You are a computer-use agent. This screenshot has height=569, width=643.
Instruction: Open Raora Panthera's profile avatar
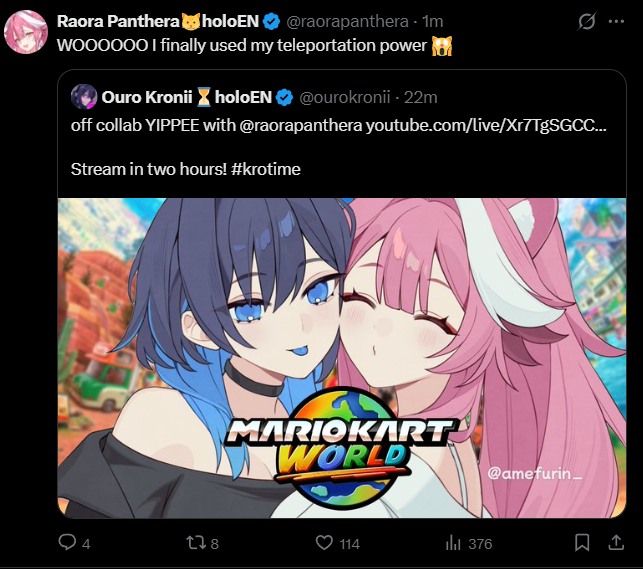point(26,32)
